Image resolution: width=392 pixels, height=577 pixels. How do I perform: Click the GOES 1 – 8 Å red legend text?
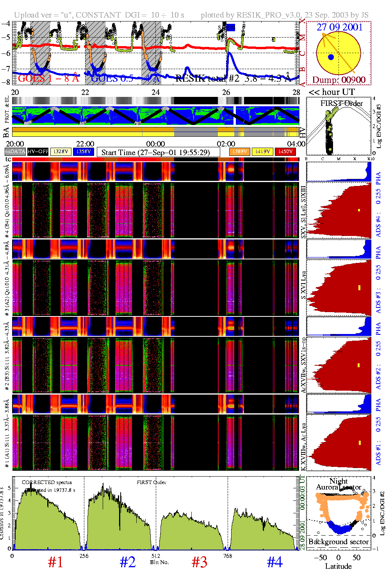48,79
